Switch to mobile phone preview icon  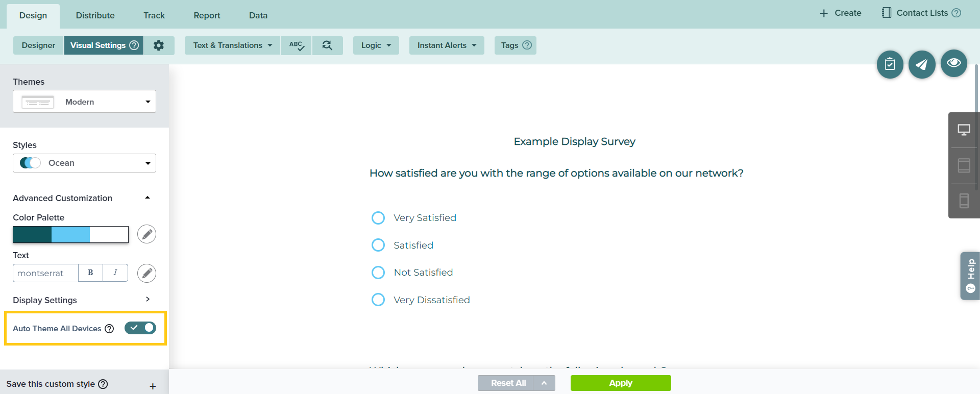click(x=964, y=201)
